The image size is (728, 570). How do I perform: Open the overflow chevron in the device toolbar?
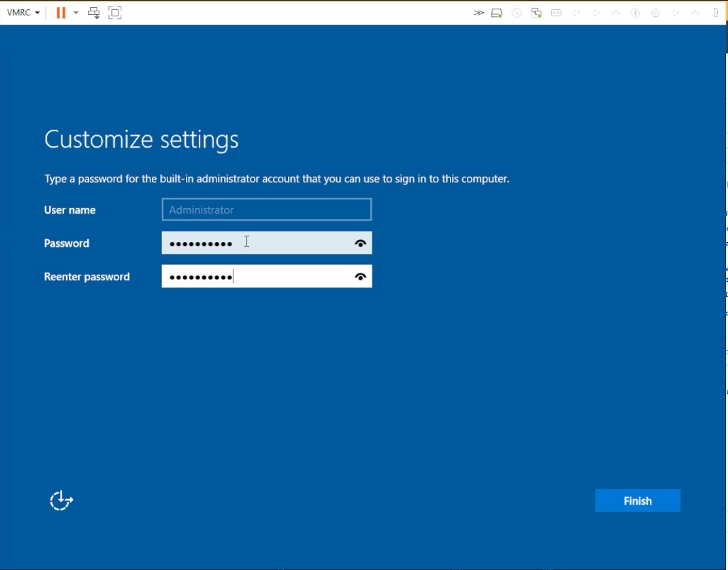(478, 12)
